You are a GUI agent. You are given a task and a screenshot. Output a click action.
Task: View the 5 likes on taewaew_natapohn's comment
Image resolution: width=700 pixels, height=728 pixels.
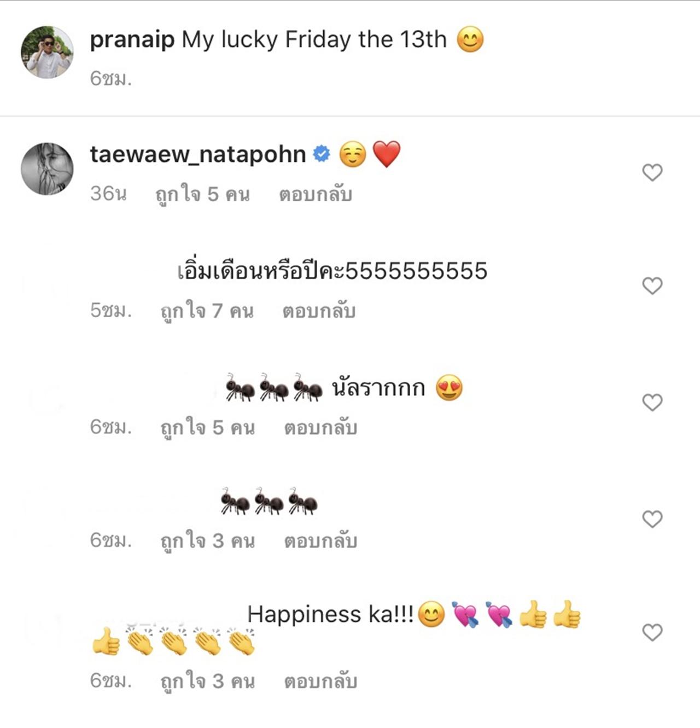[202, 194]
